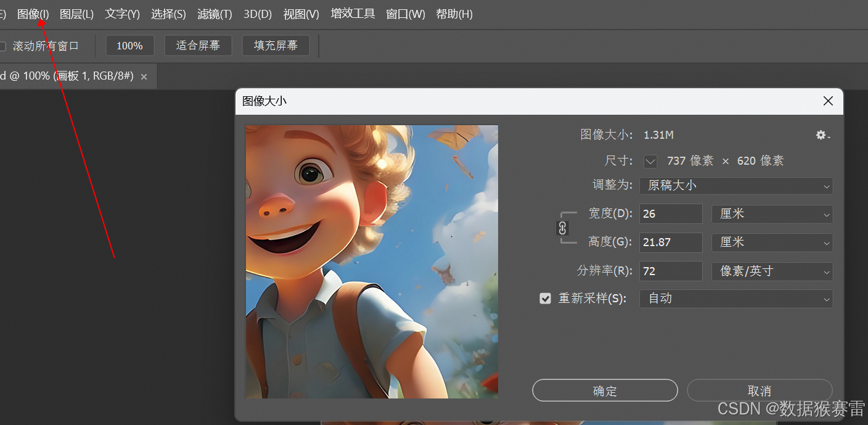The width and height of the screenshot is (868, 425).
Task: Open the 窗口(W) menu
Action: point(406,14)
